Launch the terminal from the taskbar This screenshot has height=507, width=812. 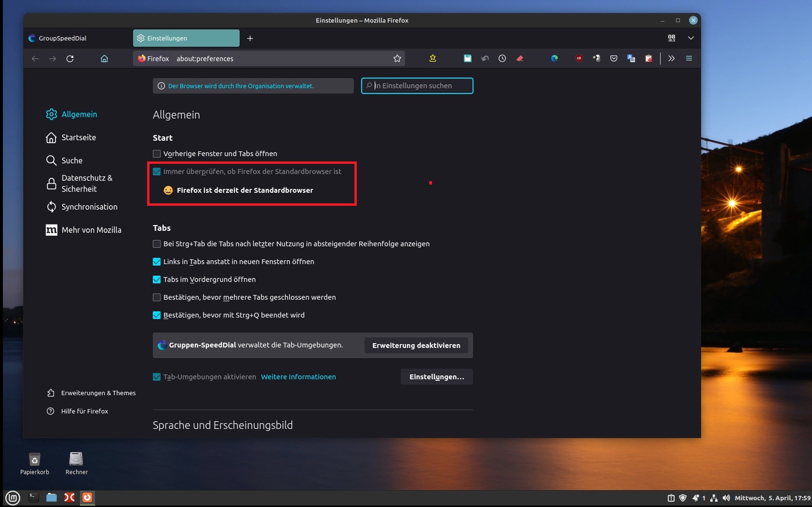[x=33, y=497]
